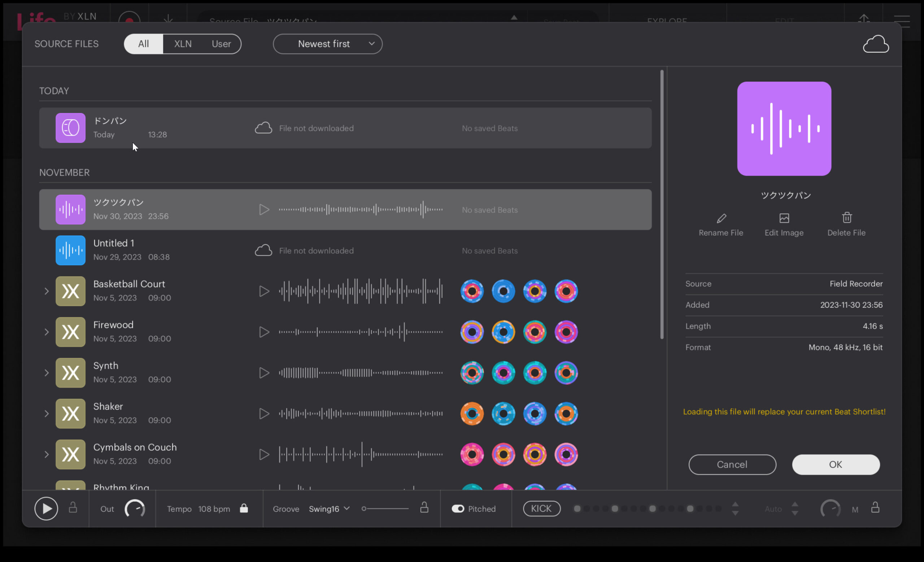Screen dimensions: 924x562
Task: Select first saved beat of Basketball Court
Action: (x=472, y=291)
